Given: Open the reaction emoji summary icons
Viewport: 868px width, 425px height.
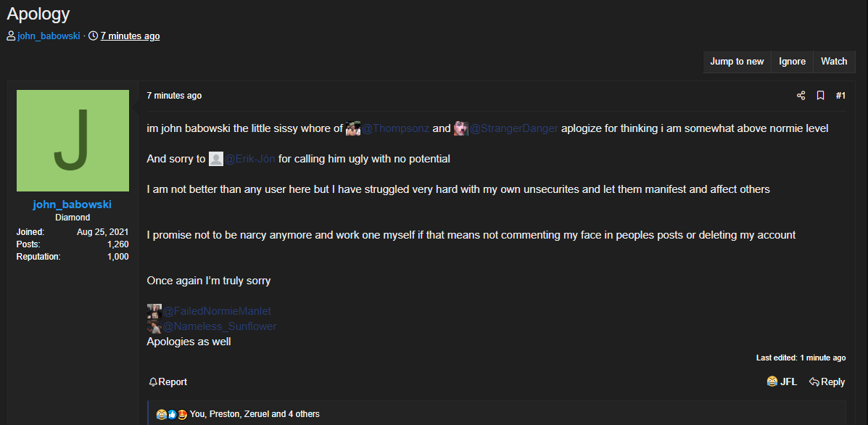Looking at the screenshot, I should pos(172,414).
